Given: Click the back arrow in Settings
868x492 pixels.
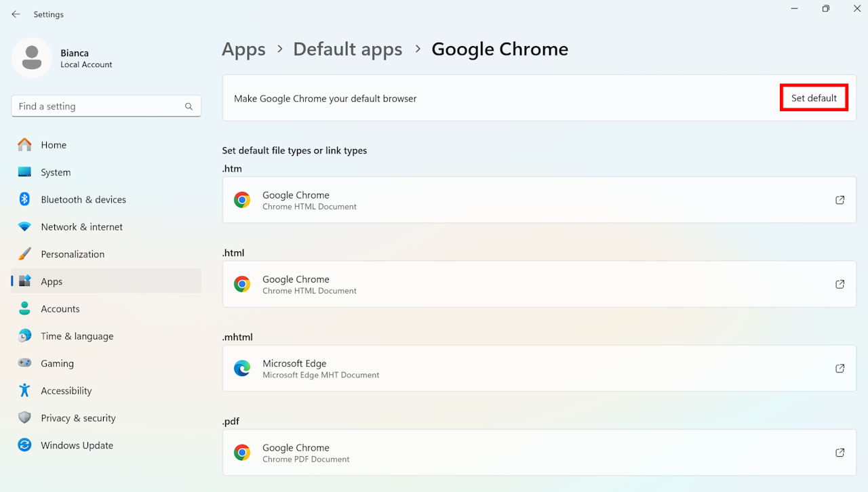Looking at the screenshot, I should (x=16, y=14).
